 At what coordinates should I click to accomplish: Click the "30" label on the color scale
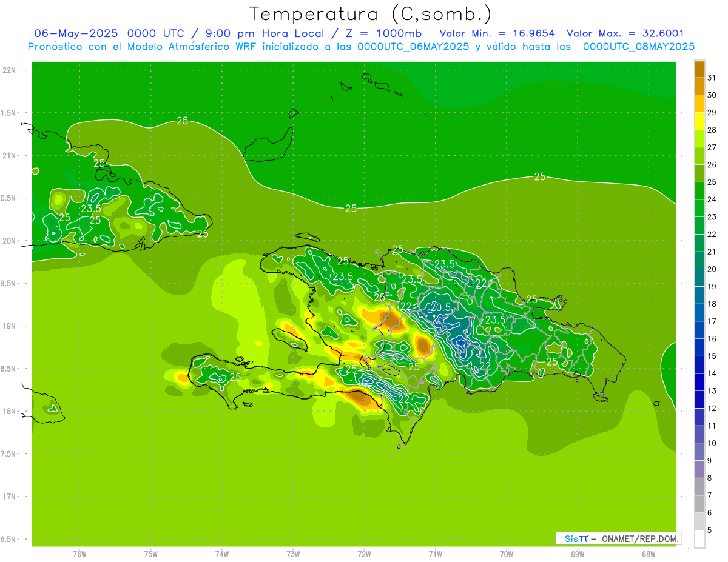pos(712,95)
